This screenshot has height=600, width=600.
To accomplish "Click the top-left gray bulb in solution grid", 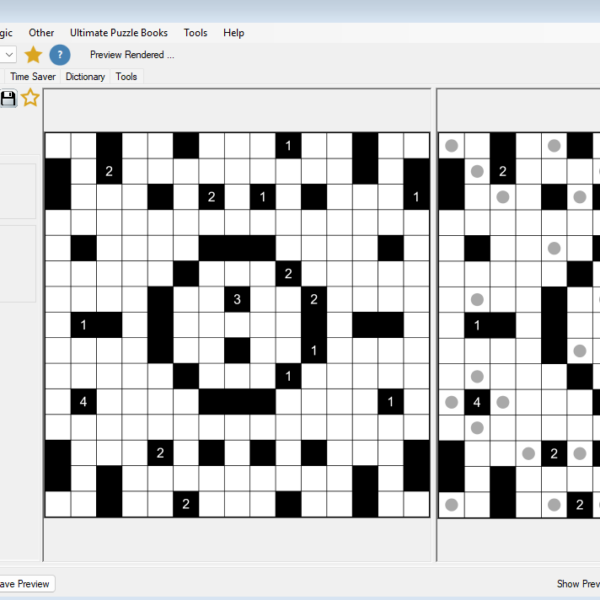I will [451, 146].
